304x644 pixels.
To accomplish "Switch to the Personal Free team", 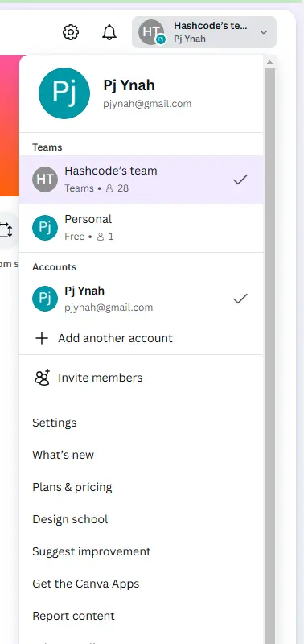I will click(x=142, y=228).
